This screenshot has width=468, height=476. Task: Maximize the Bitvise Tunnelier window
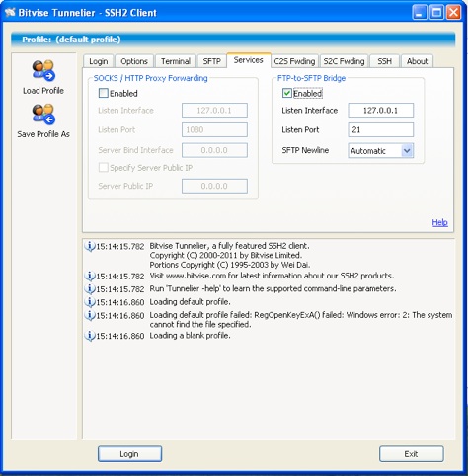[x=436, y=13]
